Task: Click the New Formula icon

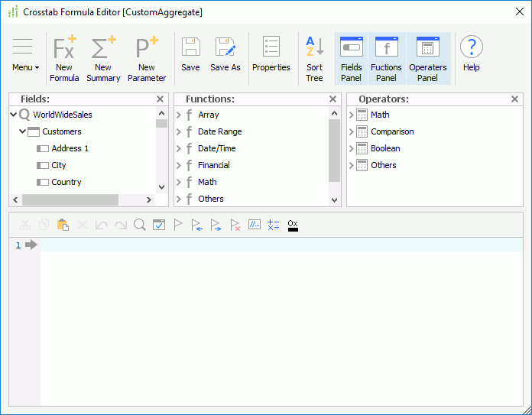Action: tap(64, 58)
